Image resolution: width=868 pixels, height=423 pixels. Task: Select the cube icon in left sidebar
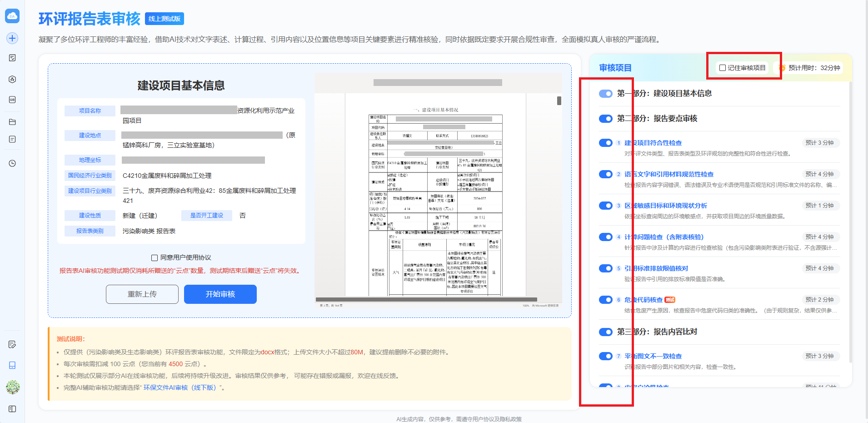tap(12, 79)
